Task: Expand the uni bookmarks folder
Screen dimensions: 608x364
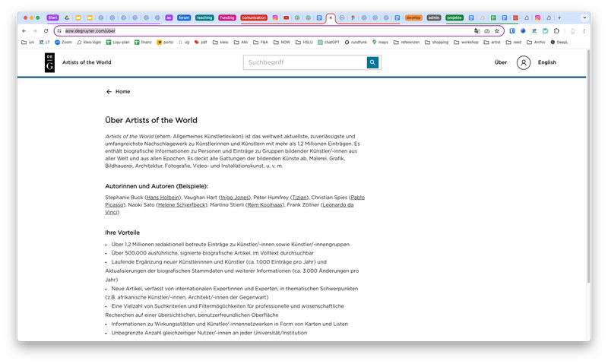Action: (x=27, y=42)
